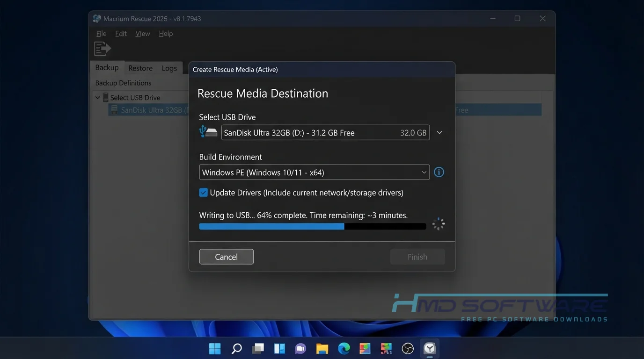Open the View menu
The height and width of the screenshot is (359, 644).
(x=143, y=34)
